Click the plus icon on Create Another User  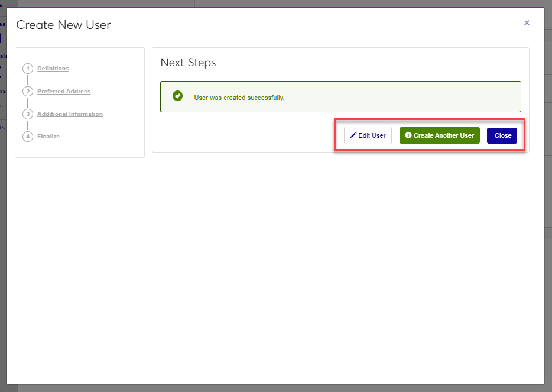408,135
